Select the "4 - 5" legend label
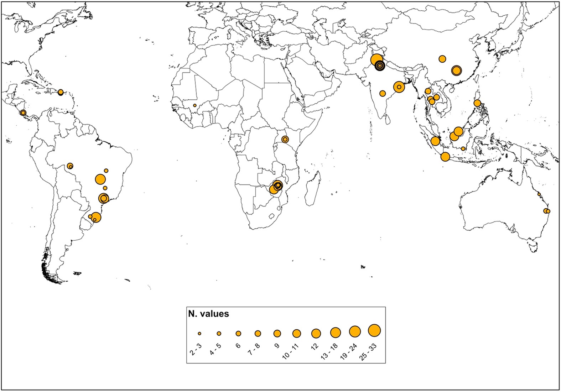This screenshot has height=392, width=561. pyautogui.click(x=215, y=350)
